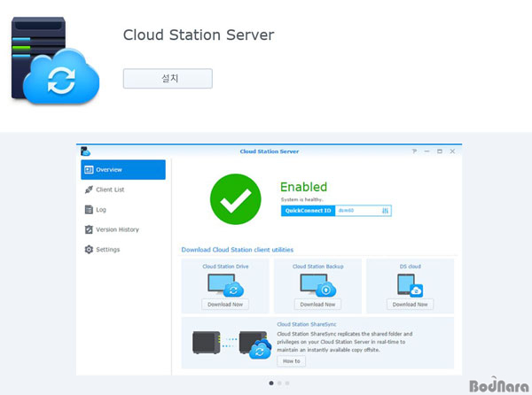Click the Settings gear icon

tap(89, 250)
